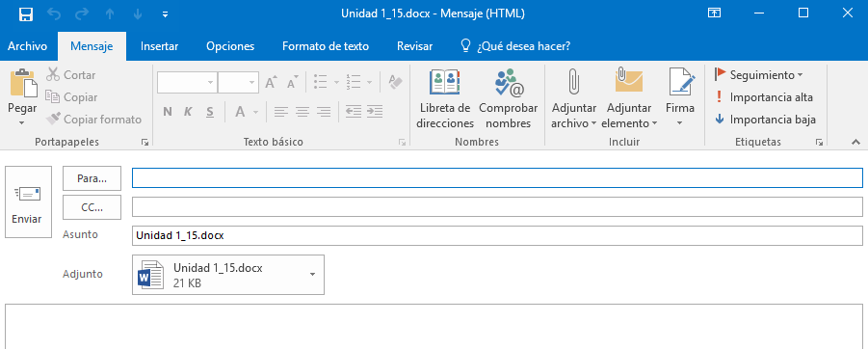Click Adjuntar archivo paperclip
Viewport: 868px width, 349px height.
(573, 99)
